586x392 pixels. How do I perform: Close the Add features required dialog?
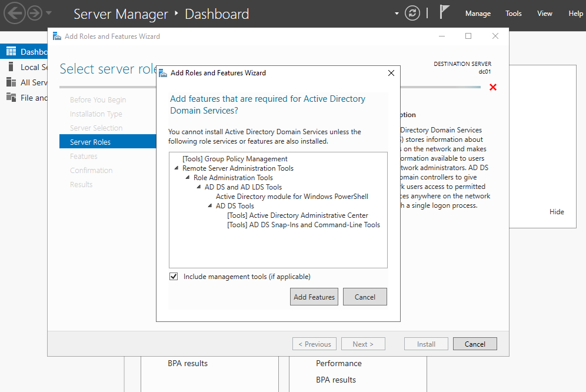(391, 73)
